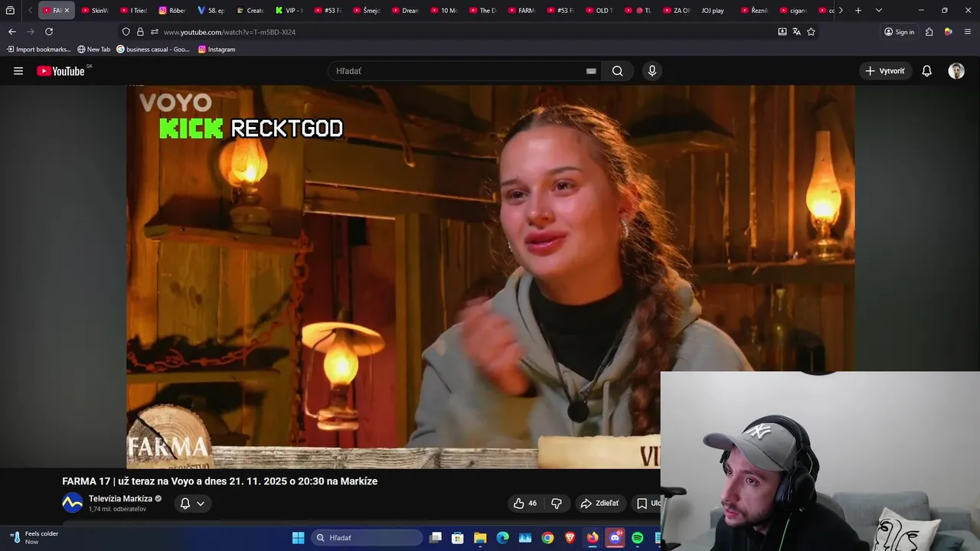Dislike the video with thumbs down
The image size is (980, 551).
coord(557,504)
